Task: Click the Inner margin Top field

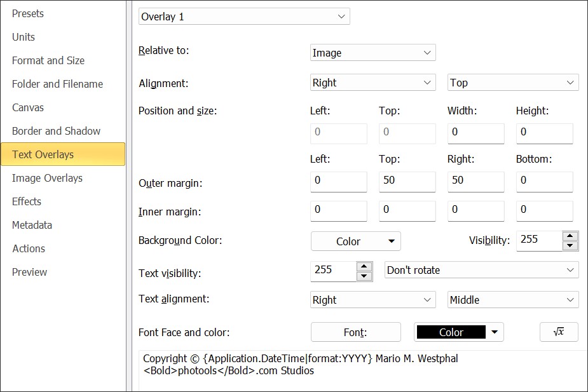Action: [407, 211]
